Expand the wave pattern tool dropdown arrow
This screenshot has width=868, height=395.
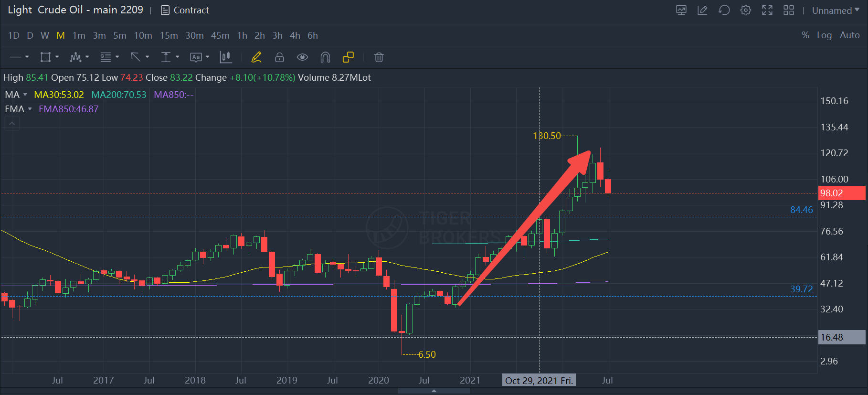click(87, 57)
